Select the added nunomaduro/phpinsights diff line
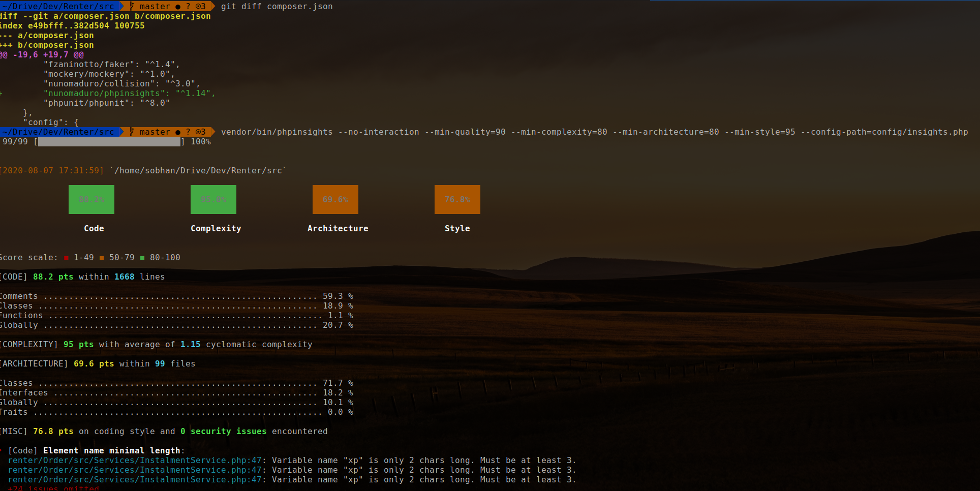Screen dimensions: 980x491 (x=108, y=93)
